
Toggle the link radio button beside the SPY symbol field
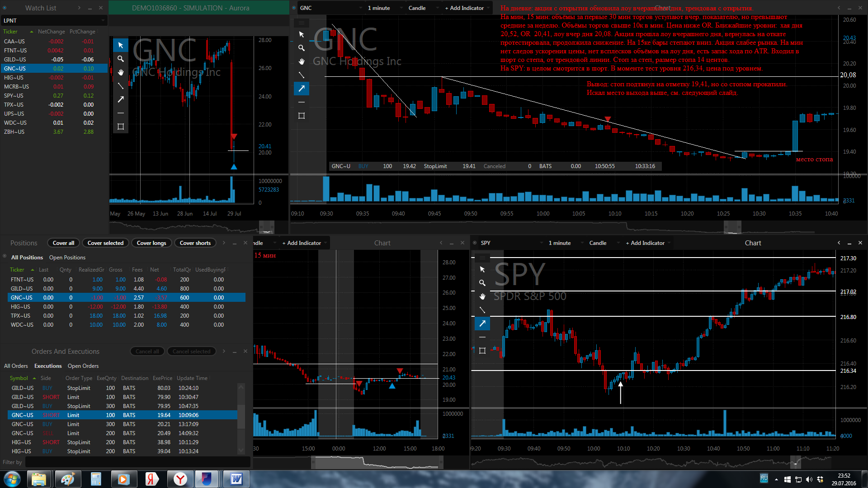475,243
